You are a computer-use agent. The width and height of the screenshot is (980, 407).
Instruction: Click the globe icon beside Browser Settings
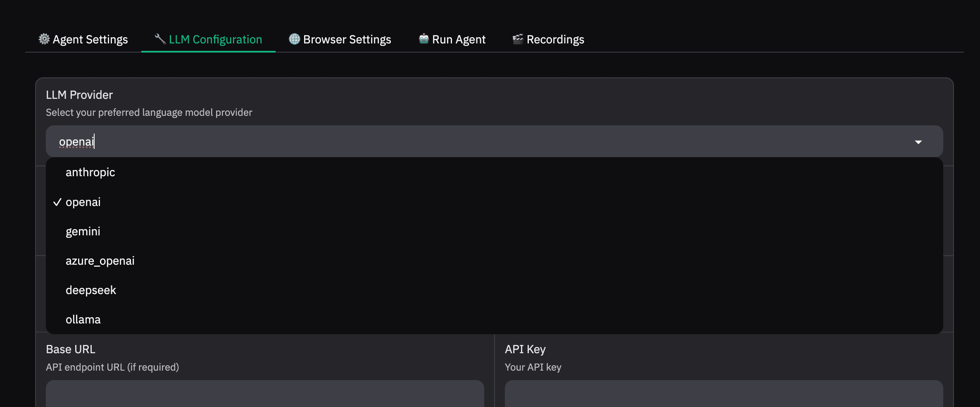click(x=294, y=39)
